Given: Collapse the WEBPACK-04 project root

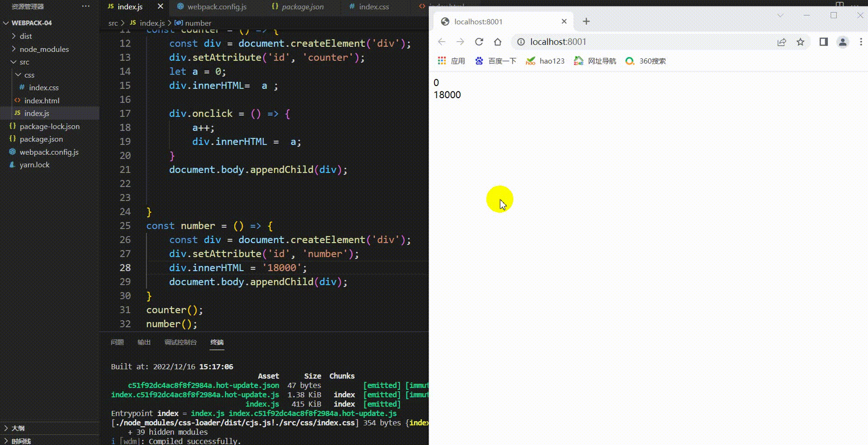Looking at the screenshot, I should [6, 23].
